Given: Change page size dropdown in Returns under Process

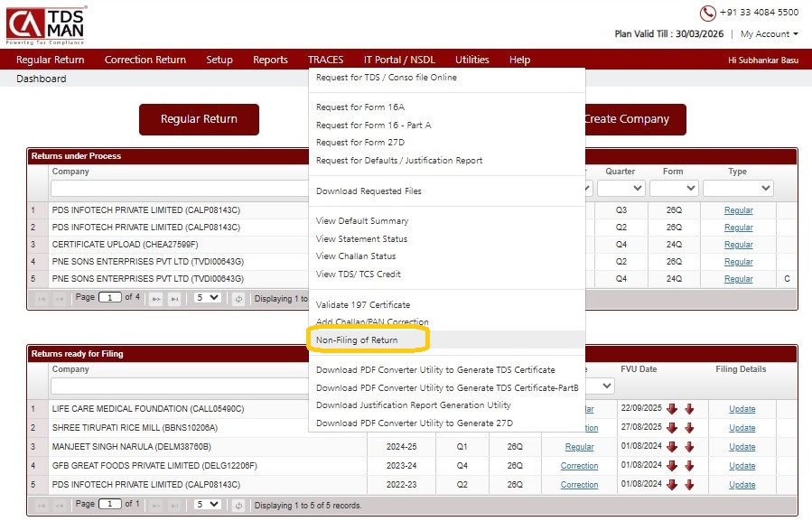Looking at the screenshot, I should (x=208, y=298).
